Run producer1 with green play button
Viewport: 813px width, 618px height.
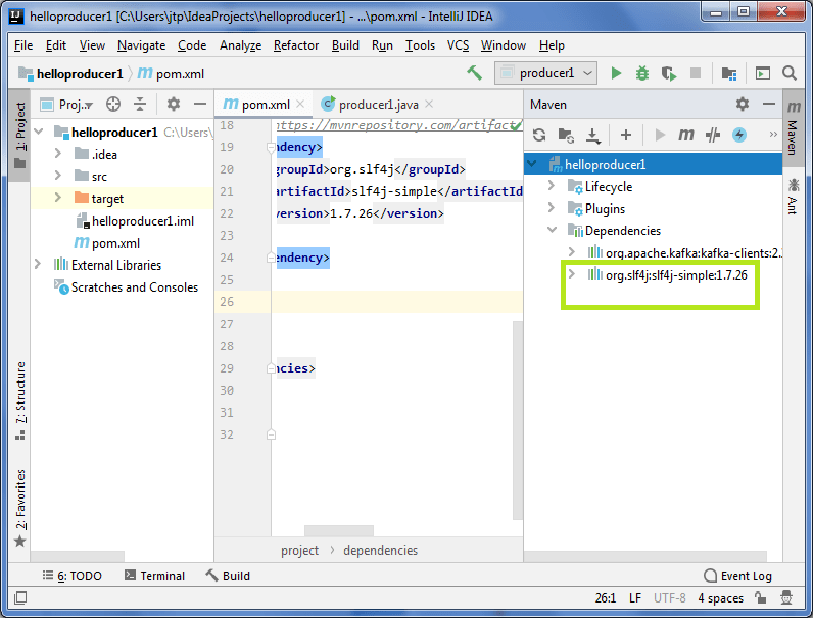point(616,73)
